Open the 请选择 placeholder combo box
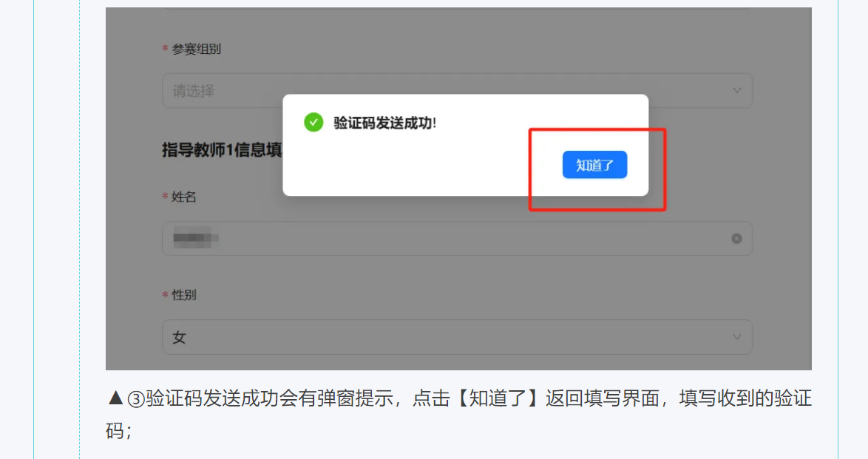 pyautogui.click(x=457, y=90)
